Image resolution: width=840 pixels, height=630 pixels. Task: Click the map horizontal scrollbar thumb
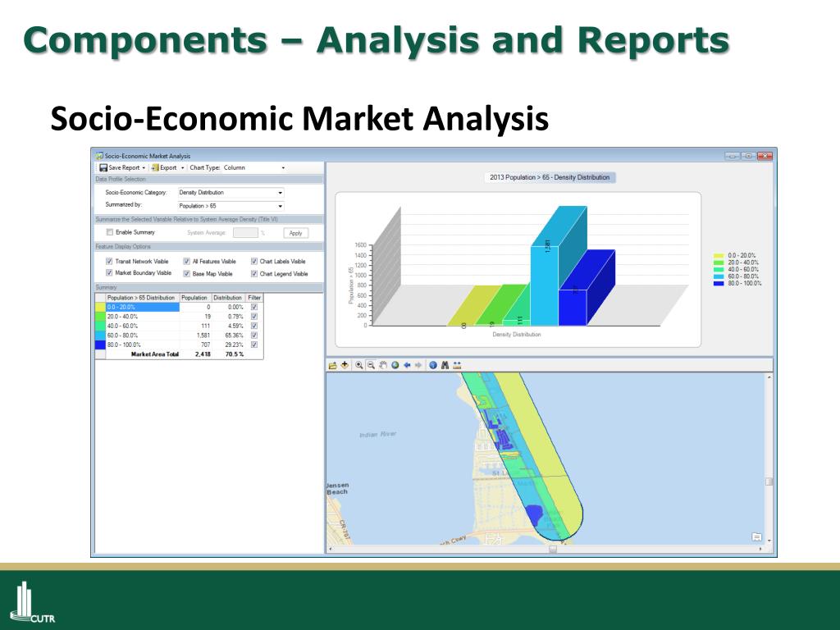coord(553,549)
